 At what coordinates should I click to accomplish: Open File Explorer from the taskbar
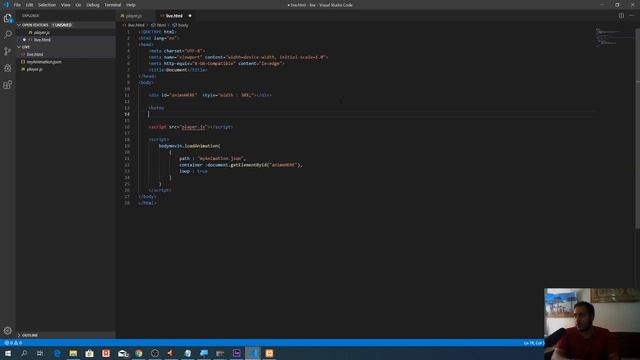click(73, 353)
